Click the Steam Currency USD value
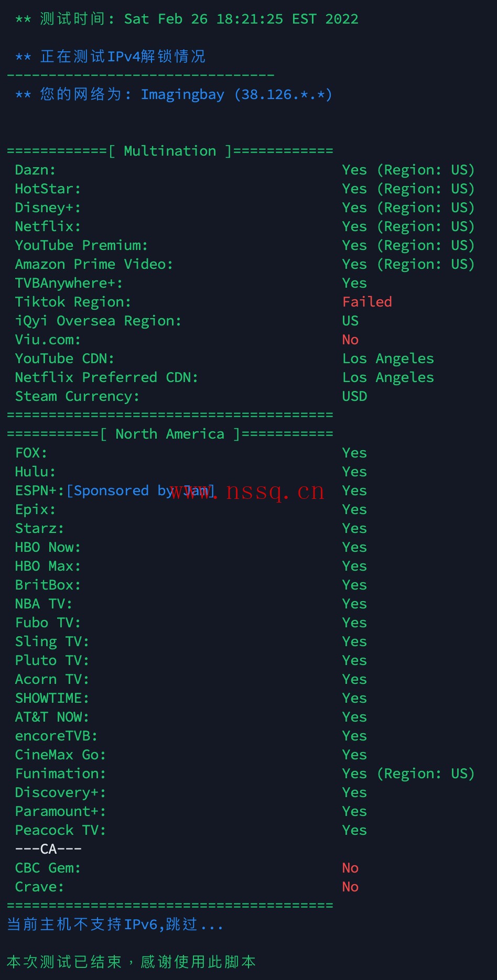 point(354,396)
